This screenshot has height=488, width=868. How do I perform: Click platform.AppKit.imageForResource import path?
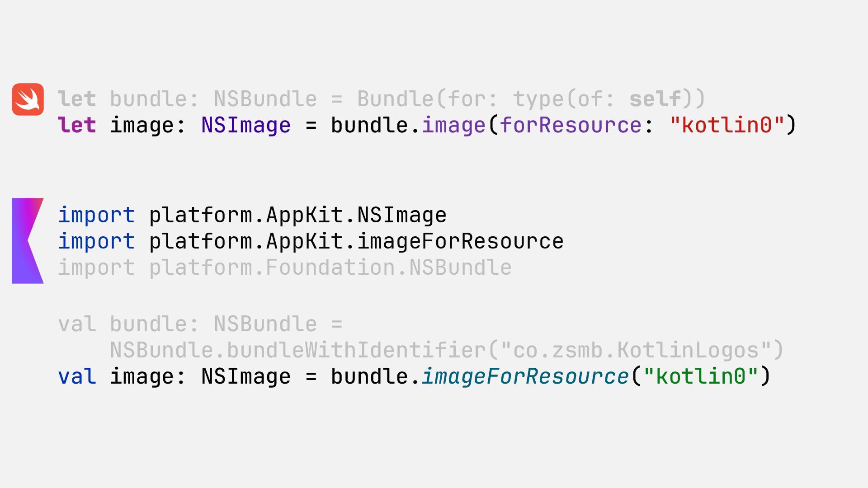[x=356, y=241]
